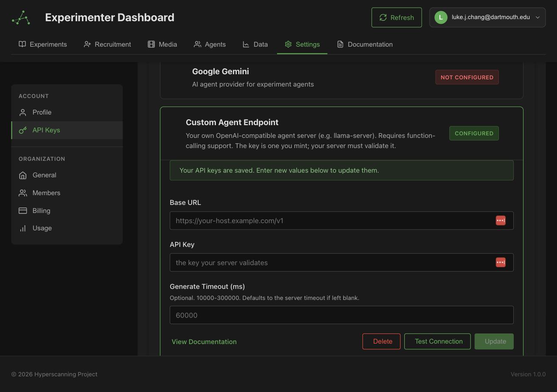The image size is (557, 392).
Task: Click the Refresh button
Action: (397, 17)
